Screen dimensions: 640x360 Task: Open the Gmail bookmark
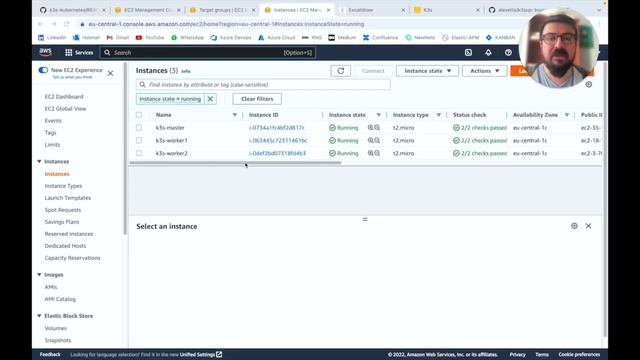(118, 38)
